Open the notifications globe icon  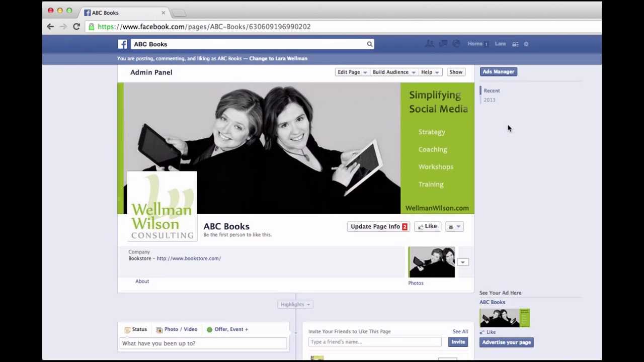[456, 44]
